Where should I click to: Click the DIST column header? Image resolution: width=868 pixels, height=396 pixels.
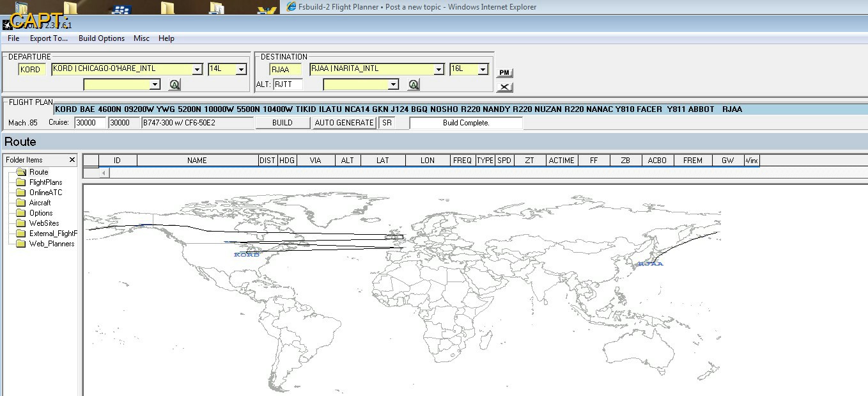(x=268, y=161)
